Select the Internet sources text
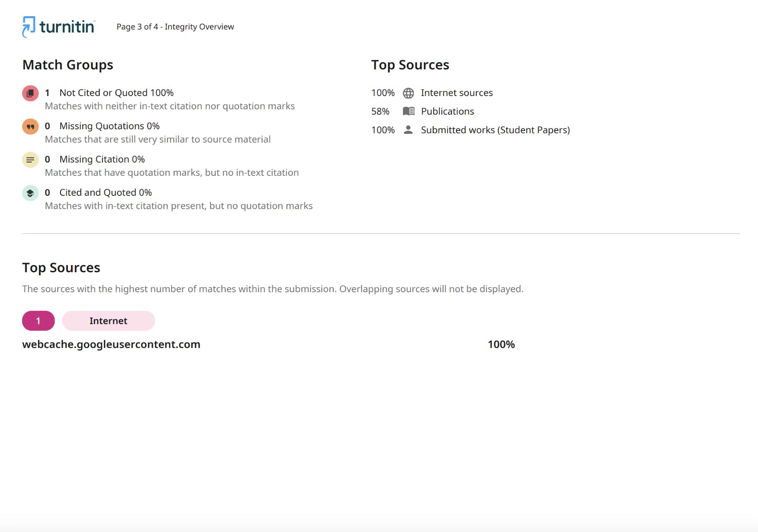This screenshot has width=758, height=532. 457,93
